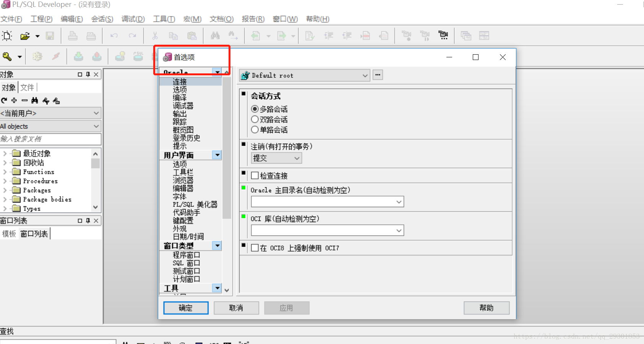Click the Cut scissors icon

tap(155, 36)
